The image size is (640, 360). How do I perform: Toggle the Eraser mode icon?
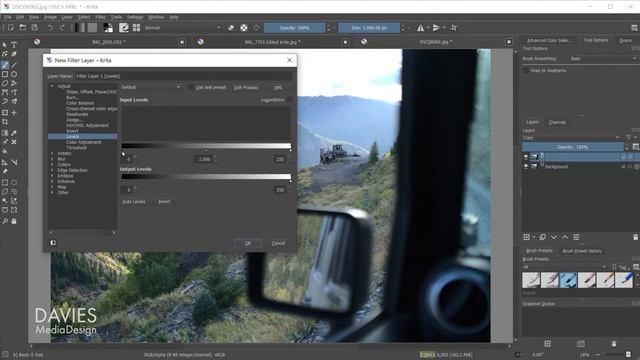[x=231, y=28]
